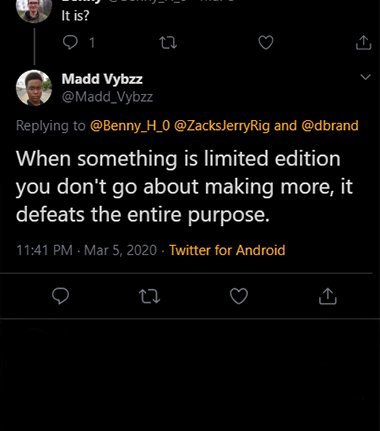Reply to Madd Vybzz's limited edition tweet

61,296
